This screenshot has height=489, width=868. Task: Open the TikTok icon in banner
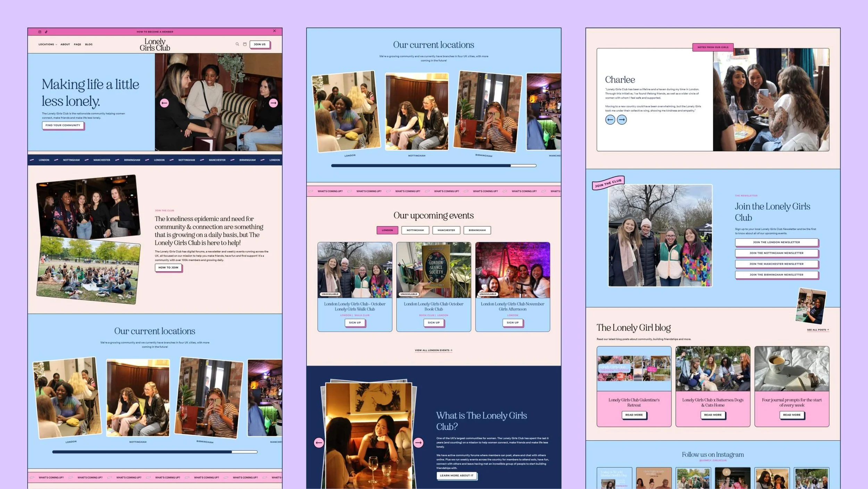[46, 32]
